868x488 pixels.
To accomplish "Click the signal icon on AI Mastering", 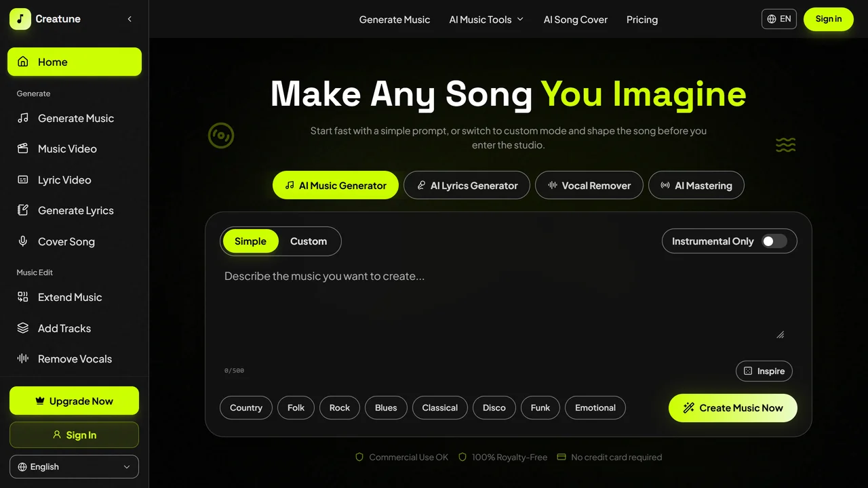I will (665, 185).
